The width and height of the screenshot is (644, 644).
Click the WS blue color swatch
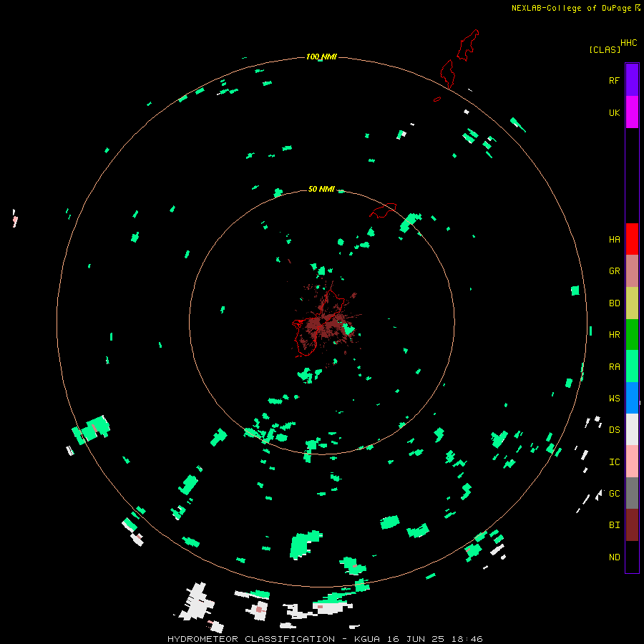pyautogui.click(x=632, y=398)
